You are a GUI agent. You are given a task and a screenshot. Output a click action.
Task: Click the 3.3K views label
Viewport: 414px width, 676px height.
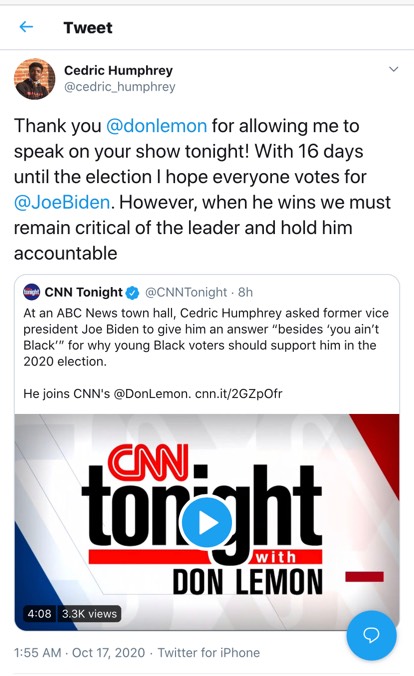(89, 614)
